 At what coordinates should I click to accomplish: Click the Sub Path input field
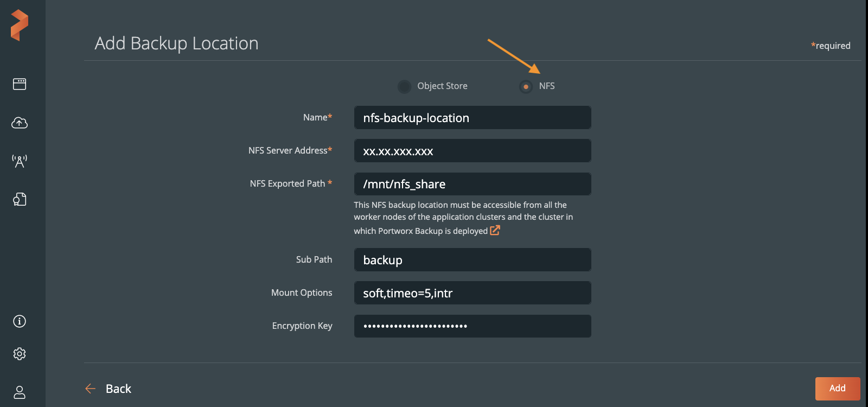[x=472, y=260]
